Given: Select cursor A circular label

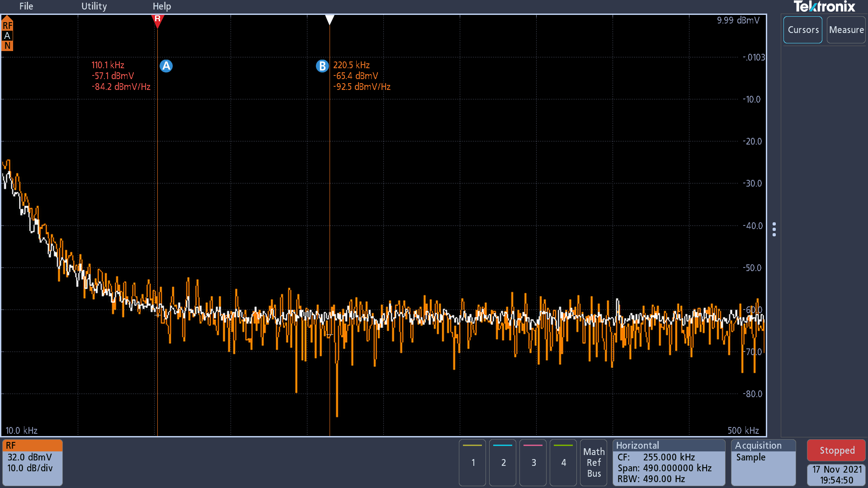Looking at the screenshot, I should pyautogui.click(x=166, y=66).
